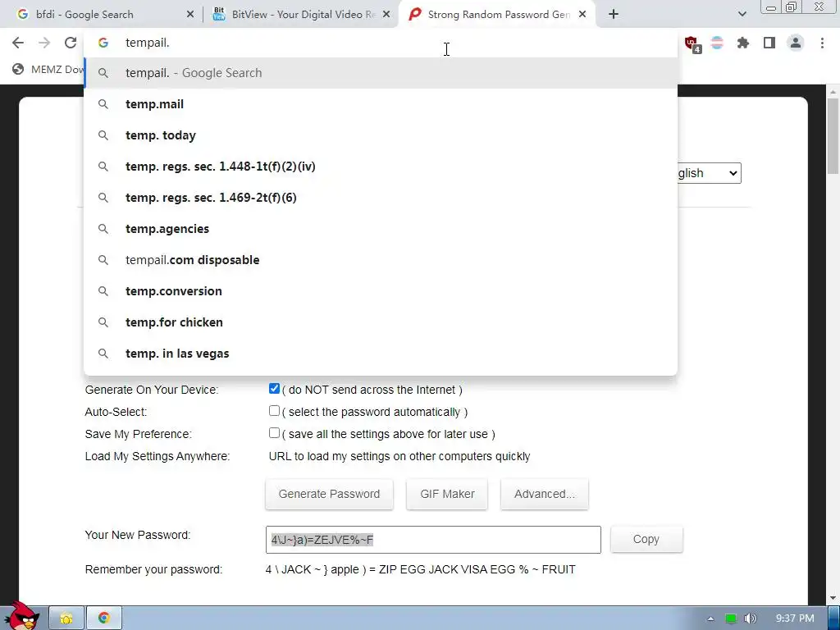Viewport: 840px width, 630px height.
Task: Open the Extensions puzzle menu
Action: (x=743, y=43)
